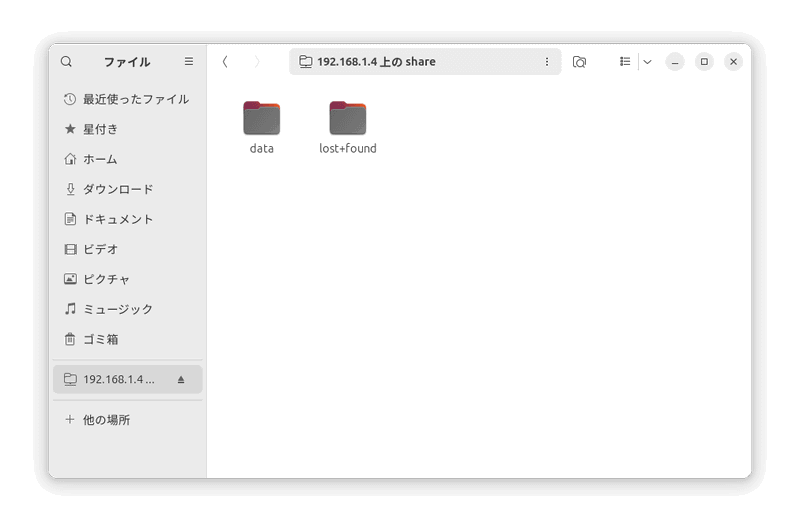This screenshot has width=800, height=531.
Task: Minimize the Files window
Action: 674,62
